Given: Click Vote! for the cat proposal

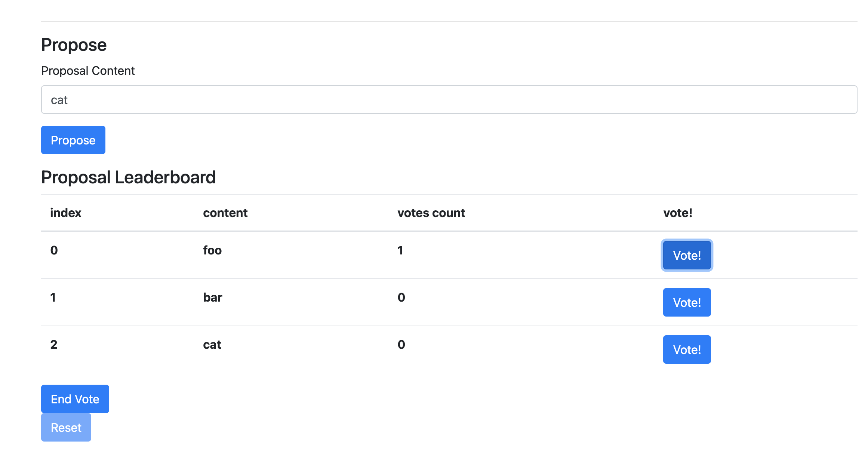Looking at the screenshot, I should point(687,349).
